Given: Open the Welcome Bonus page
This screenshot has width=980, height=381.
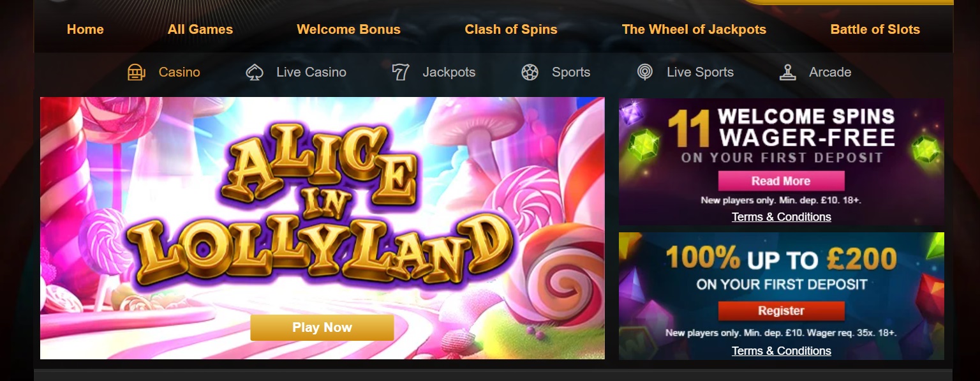Looking at the screenshot, I should (x=349, y=29).
